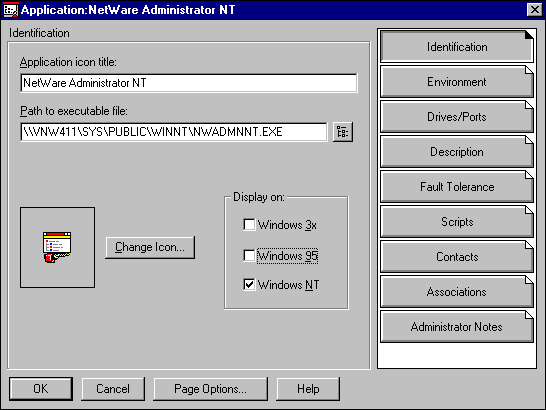Click the Change Icon... button

coord(150,247)
